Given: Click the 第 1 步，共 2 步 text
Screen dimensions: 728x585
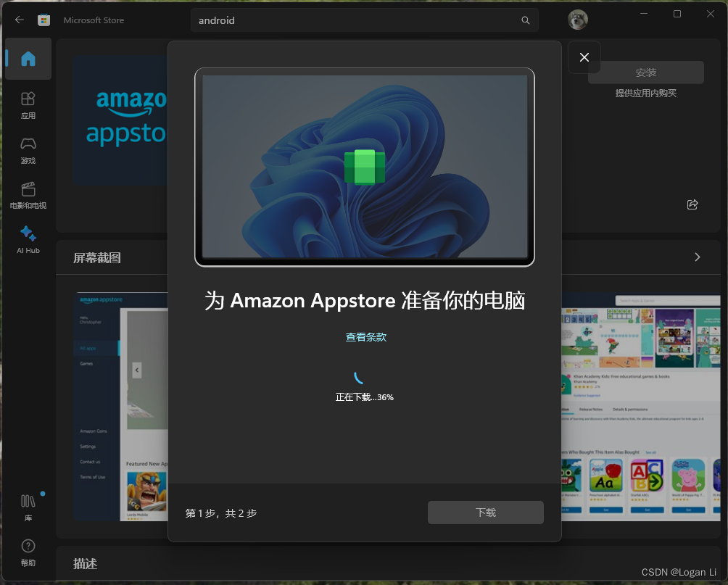Looking at the screenshot, I should (x=221, y=513).
